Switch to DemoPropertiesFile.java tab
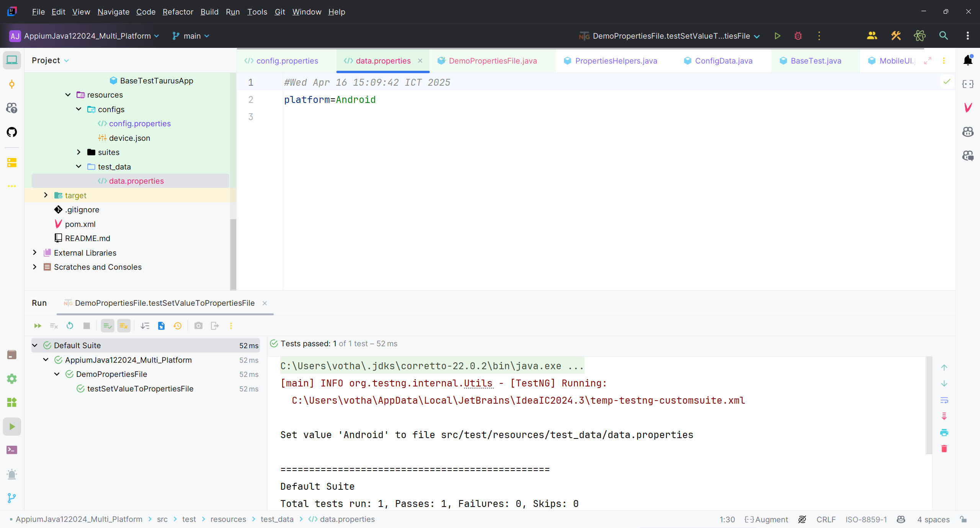This screenshot has height=528, width=980. pos(492,61)
